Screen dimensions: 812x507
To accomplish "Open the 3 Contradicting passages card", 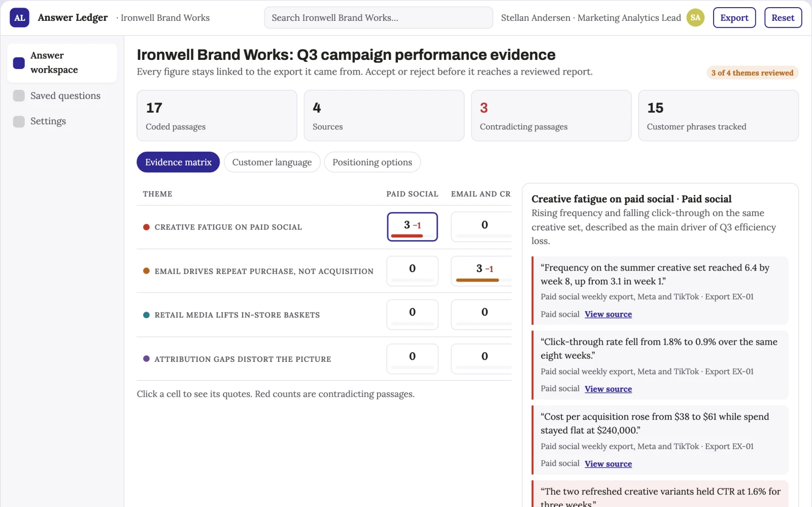I will pos(551,116).
